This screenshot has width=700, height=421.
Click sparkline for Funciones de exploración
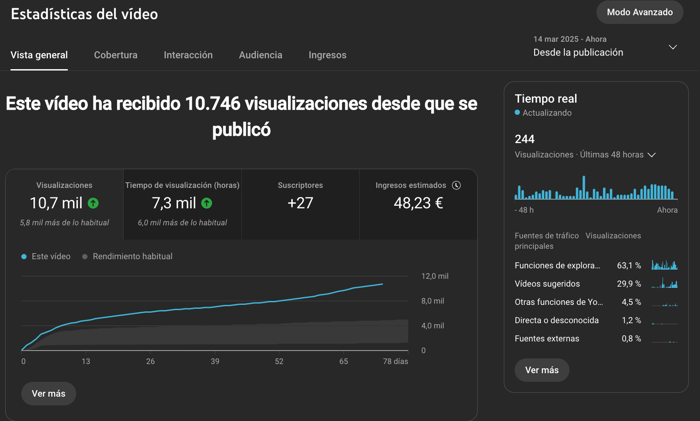click(664, 265)
